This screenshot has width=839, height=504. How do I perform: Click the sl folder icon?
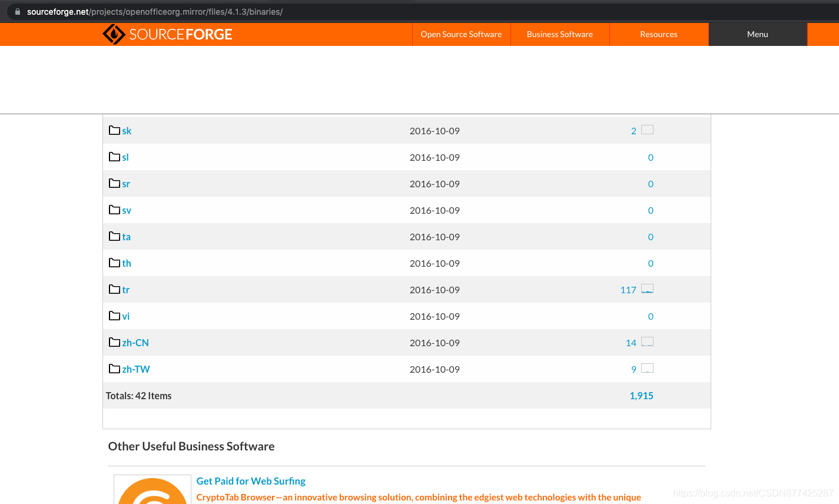(x=114, y=157)
